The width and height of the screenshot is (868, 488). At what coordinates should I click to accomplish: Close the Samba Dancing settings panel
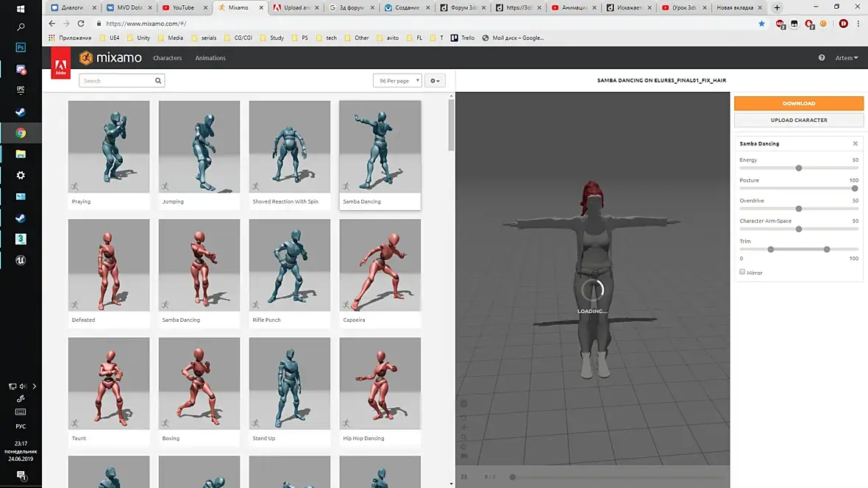855,144
